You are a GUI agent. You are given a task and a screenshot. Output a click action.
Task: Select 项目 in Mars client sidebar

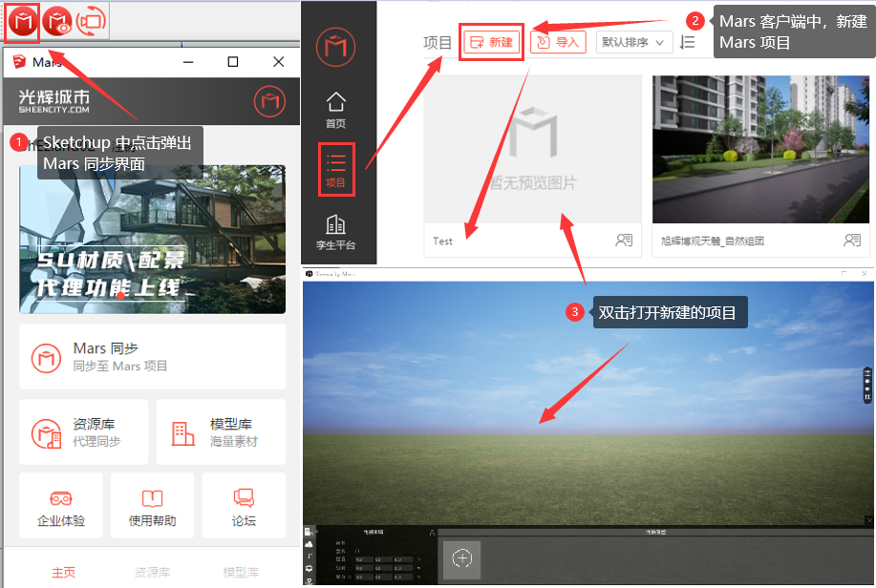pyautogui.click(x=335, y=170)
